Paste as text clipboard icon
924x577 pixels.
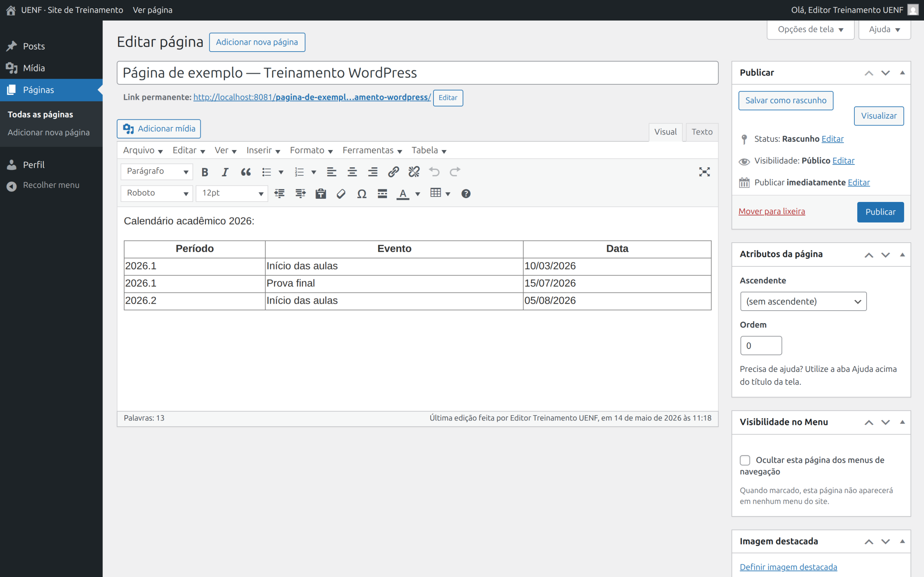tap(321, 194)
